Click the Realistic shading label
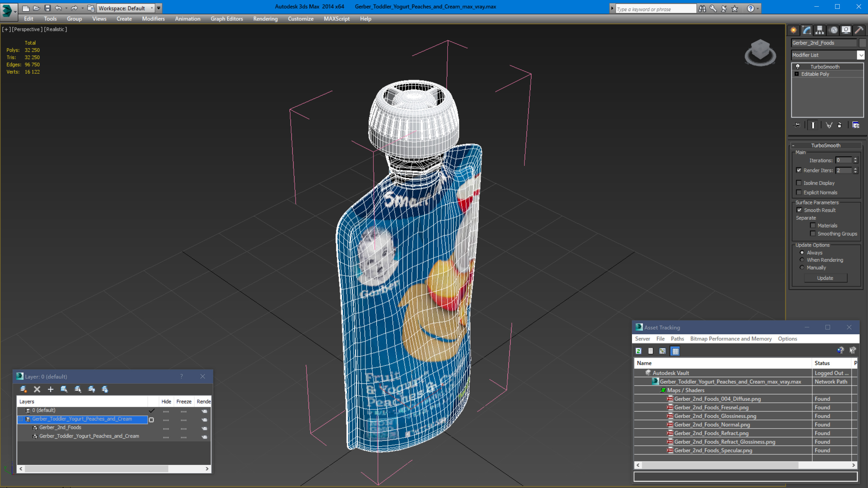Viewport: 868px width, 488px height. 55,29
